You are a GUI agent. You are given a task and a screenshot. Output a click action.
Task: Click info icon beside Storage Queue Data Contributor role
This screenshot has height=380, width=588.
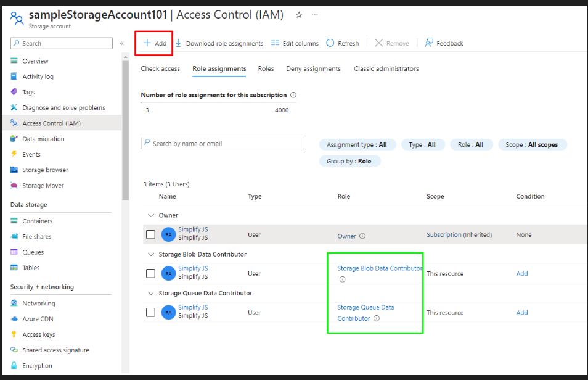coord(377,318)
